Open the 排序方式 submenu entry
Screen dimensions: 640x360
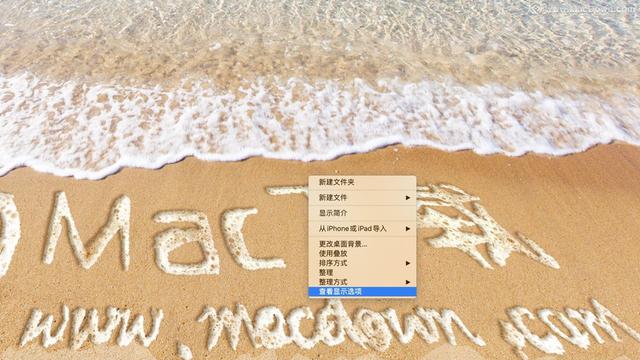(362, 263)
